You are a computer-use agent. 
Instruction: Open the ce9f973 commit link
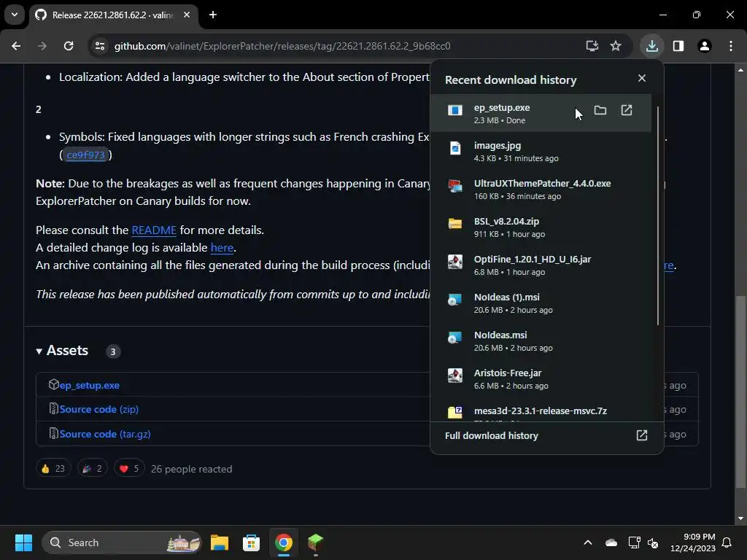click(x=86, y=155)
